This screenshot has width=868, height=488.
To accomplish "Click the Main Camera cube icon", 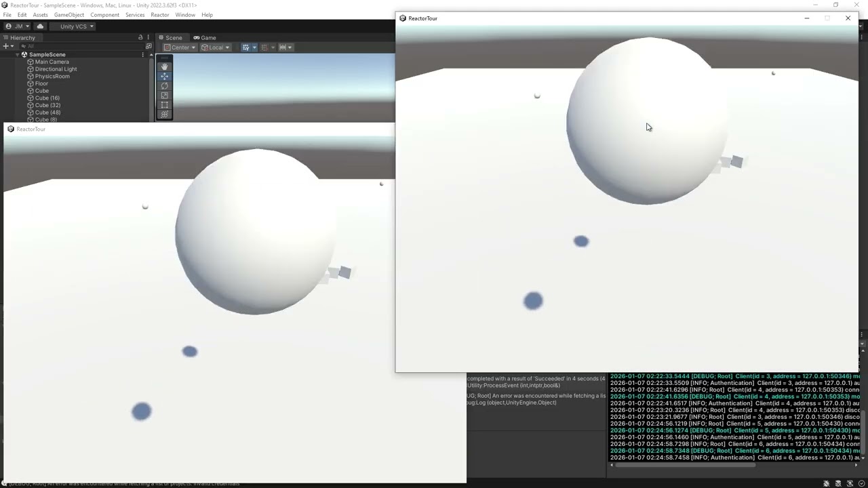I will [30, 62].
